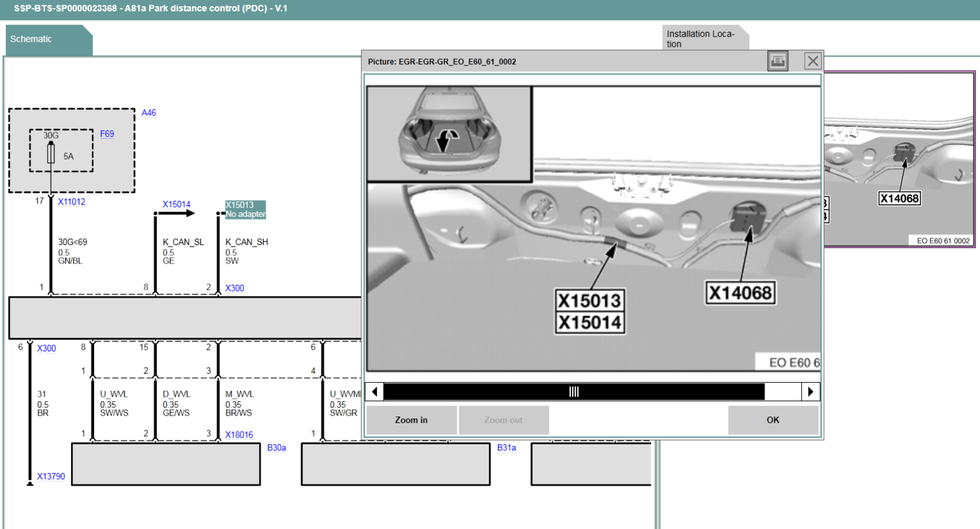Click highlighted X15013 No adapter label
Viewport: 980px width, 529px height.
tap(245, 209)
